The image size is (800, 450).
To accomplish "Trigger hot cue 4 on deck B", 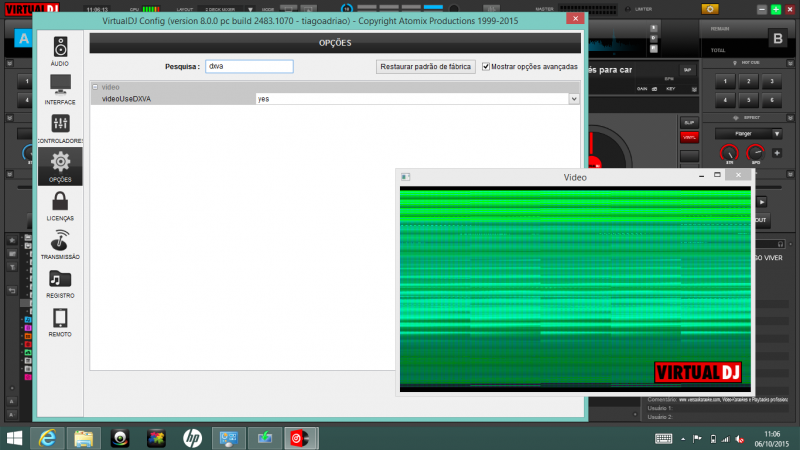I will pos(725,100).
